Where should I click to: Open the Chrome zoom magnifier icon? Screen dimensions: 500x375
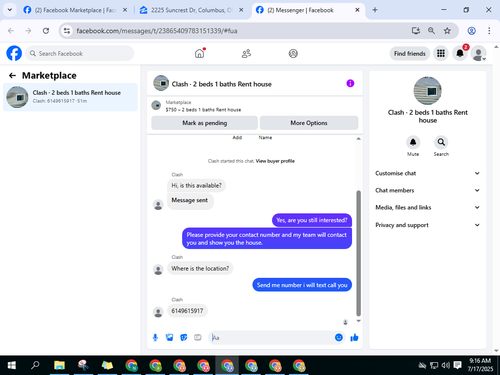[431, 31]
